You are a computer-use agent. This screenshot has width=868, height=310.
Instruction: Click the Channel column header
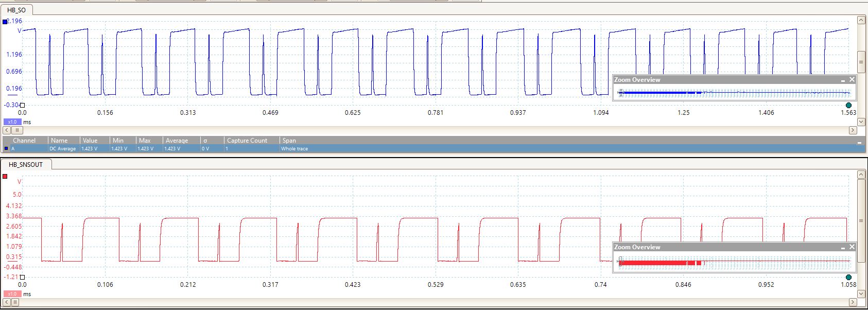pyautogui.click(x=24, y=141)
